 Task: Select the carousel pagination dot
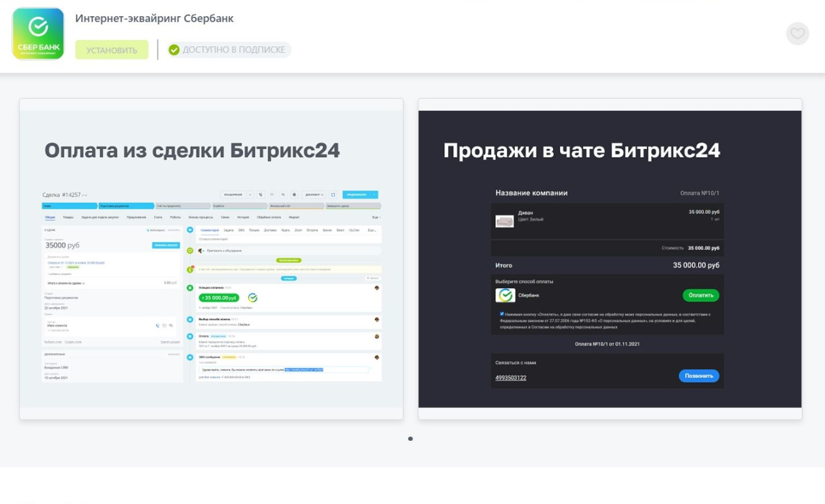[411, 439]
